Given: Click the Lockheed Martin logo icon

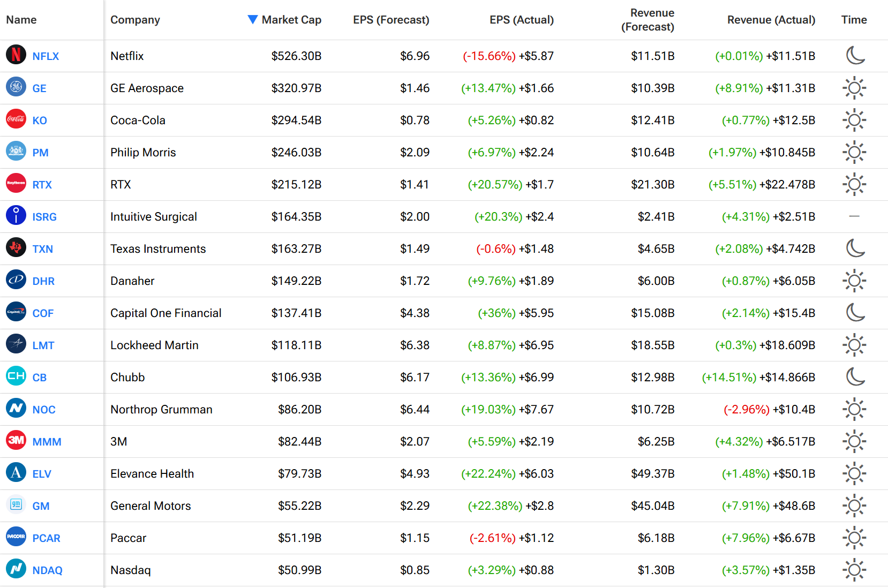Looking at the screenshot, I should (x=16, y=344).
